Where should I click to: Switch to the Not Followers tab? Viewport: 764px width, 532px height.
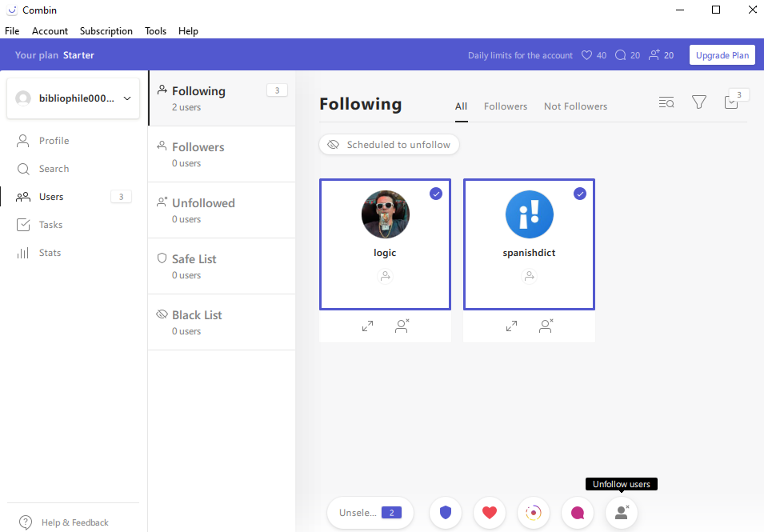click(x=575, y=106)
